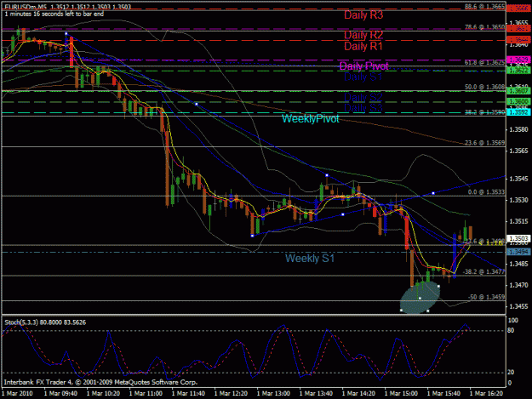Viewport: 532px width, 399px height.
Task: Select the Daily S1 label
Action: tap(363, 77)
